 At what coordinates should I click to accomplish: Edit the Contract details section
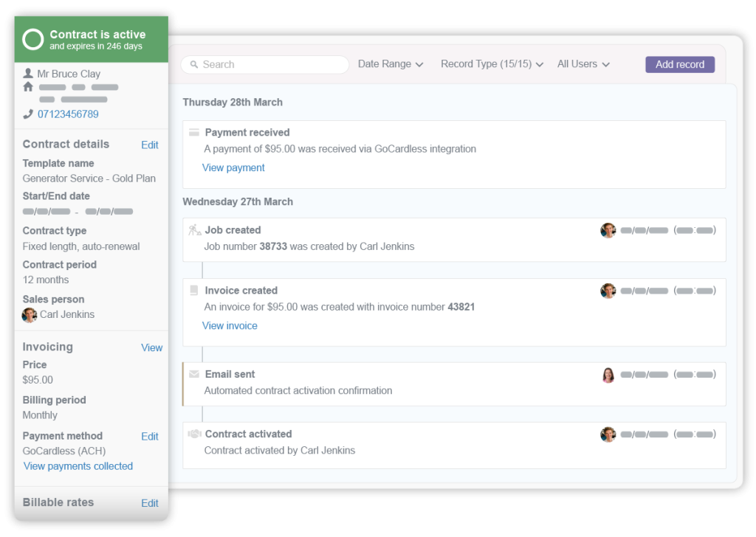pos(150,145)
